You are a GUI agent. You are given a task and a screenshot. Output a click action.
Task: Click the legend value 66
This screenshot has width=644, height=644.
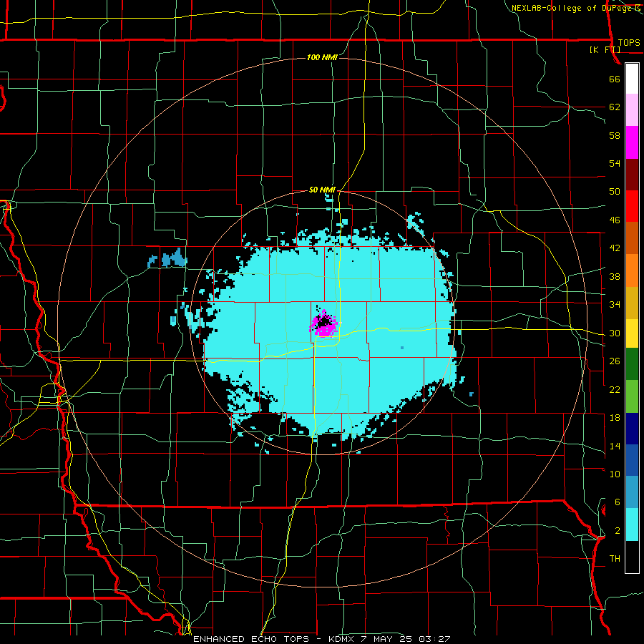coord(615,79)
